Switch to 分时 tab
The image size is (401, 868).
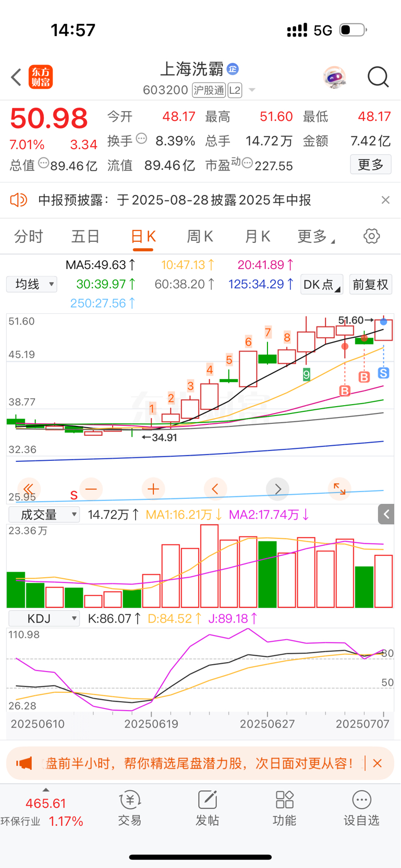pyautogui.click(x=29, y=236)
